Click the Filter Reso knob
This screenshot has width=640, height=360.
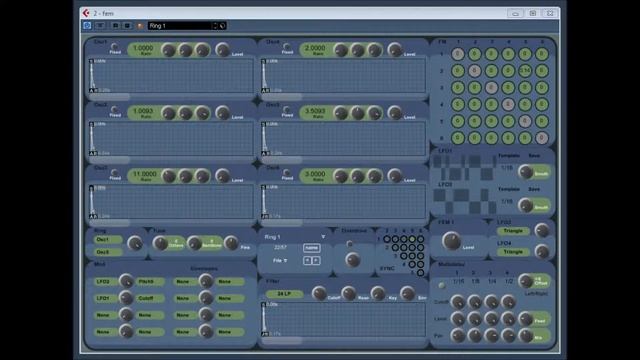tap(348, 293)
